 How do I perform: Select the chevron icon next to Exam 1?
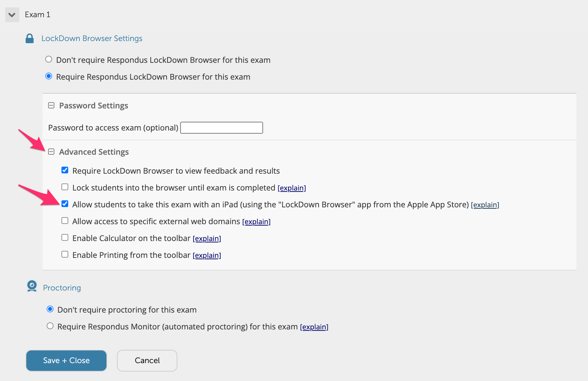[x=12, y=14]
